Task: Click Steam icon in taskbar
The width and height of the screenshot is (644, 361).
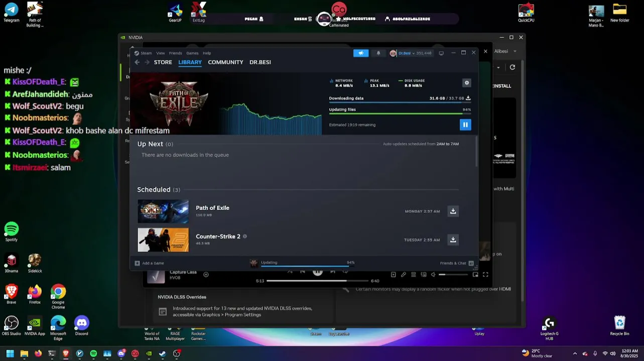Action: [163, 353]
